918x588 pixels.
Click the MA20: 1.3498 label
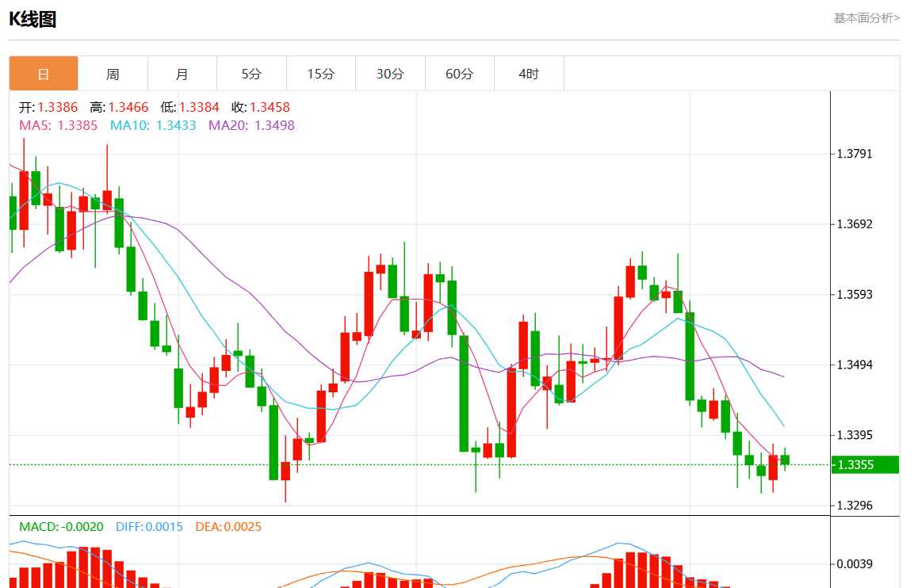[252, 125]
